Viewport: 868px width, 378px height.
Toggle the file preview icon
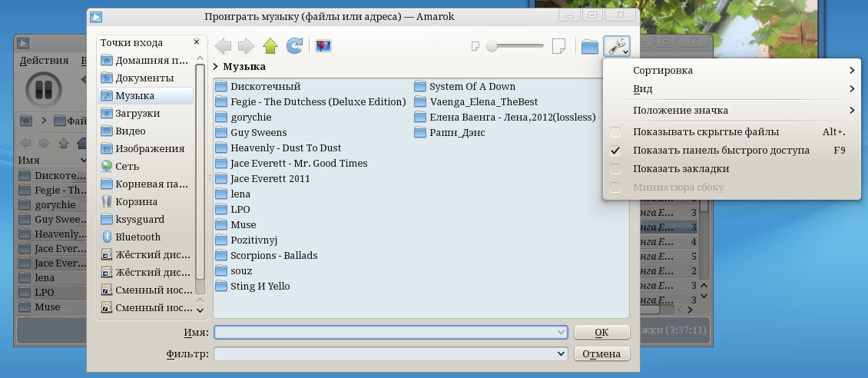[323, 46]
